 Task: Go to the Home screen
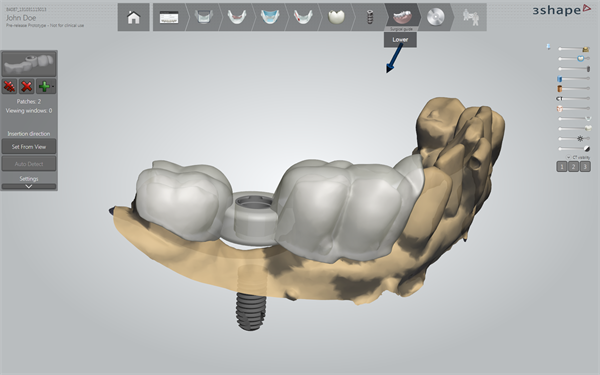[134, 17]
